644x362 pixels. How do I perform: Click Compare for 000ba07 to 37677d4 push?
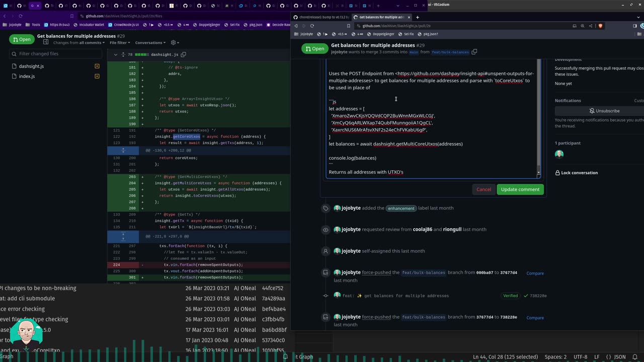pos(535,274)
